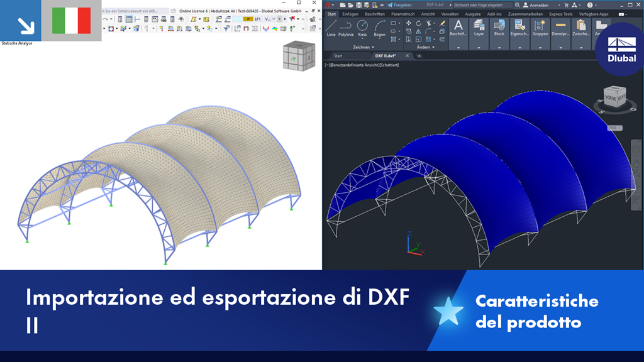Select the Block tool

click(x=499, y=26)
